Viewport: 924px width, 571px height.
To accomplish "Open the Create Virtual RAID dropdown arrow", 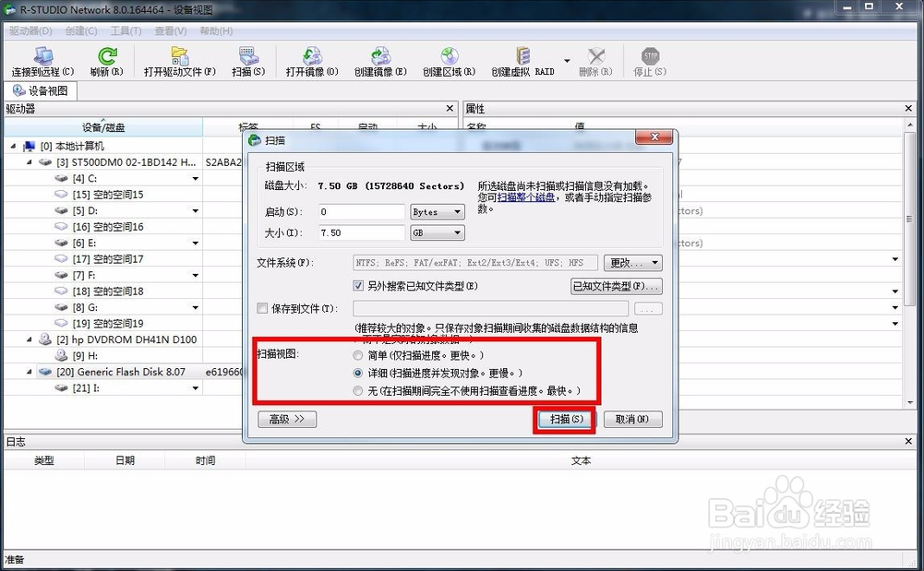I will point(567,61).
